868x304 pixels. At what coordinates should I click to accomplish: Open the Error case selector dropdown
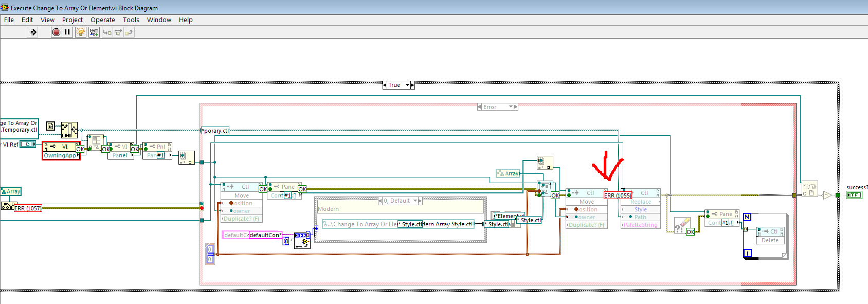tap(497, 107)
